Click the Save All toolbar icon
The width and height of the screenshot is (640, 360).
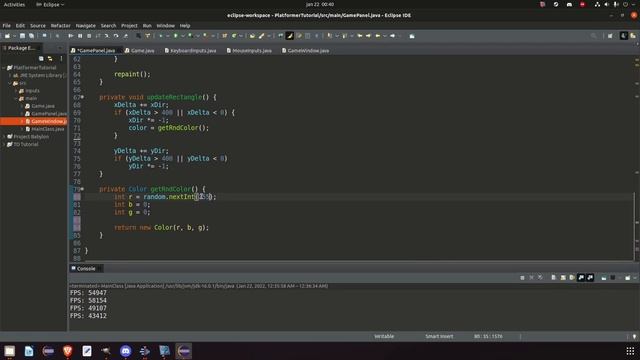(31, 36)
